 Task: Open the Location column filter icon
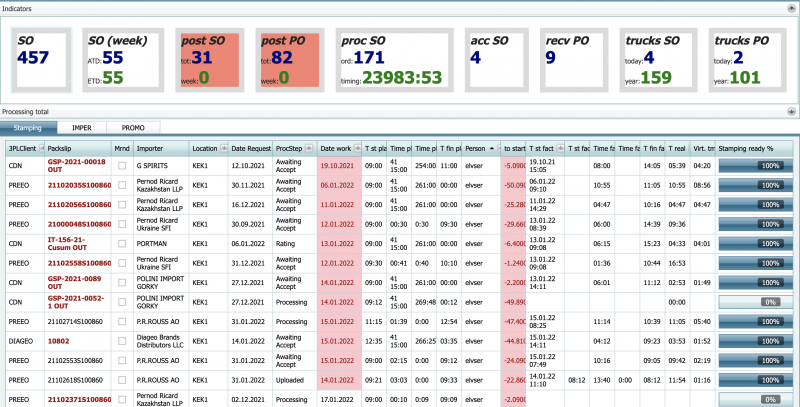click(x=224, y=148)
